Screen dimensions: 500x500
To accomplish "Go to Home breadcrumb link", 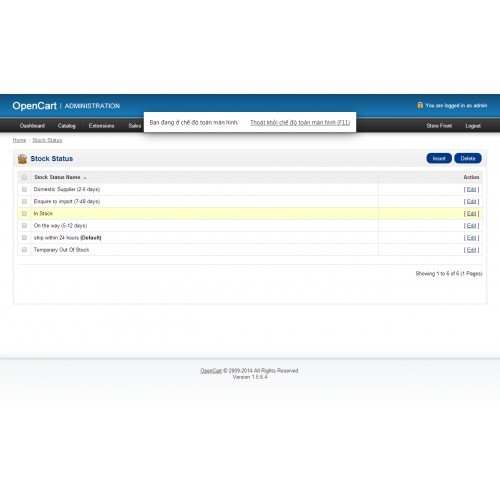I will [19, 140].
